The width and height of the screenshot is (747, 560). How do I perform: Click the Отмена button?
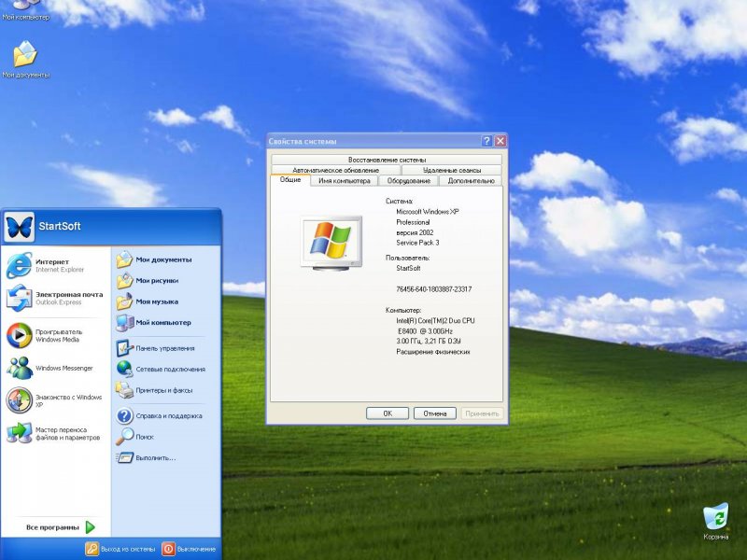point(435,413)
